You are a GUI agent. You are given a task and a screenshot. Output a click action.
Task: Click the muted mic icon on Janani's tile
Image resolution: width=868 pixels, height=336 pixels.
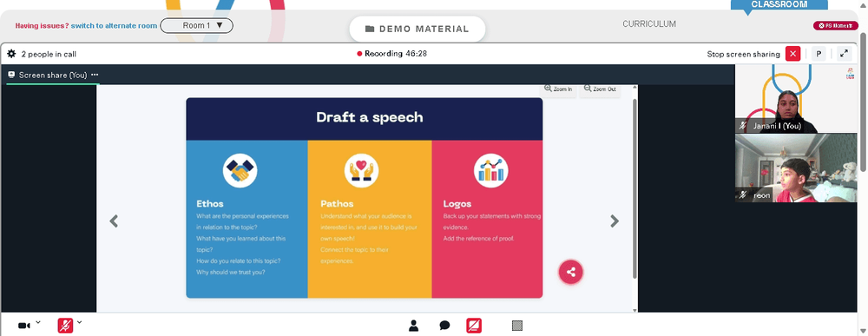point(743,126)
